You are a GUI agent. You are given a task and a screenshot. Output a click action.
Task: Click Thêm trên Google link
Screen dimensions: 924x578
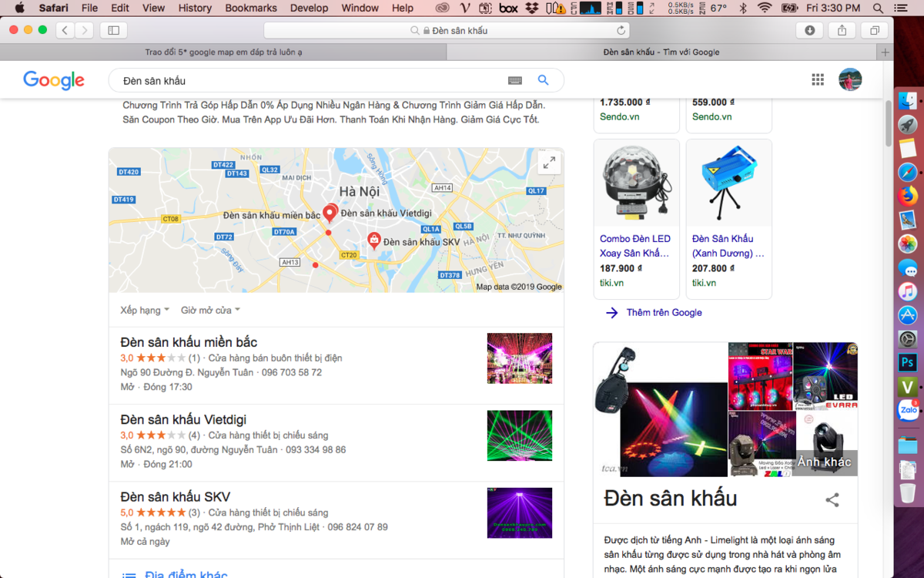pos(664,312)
